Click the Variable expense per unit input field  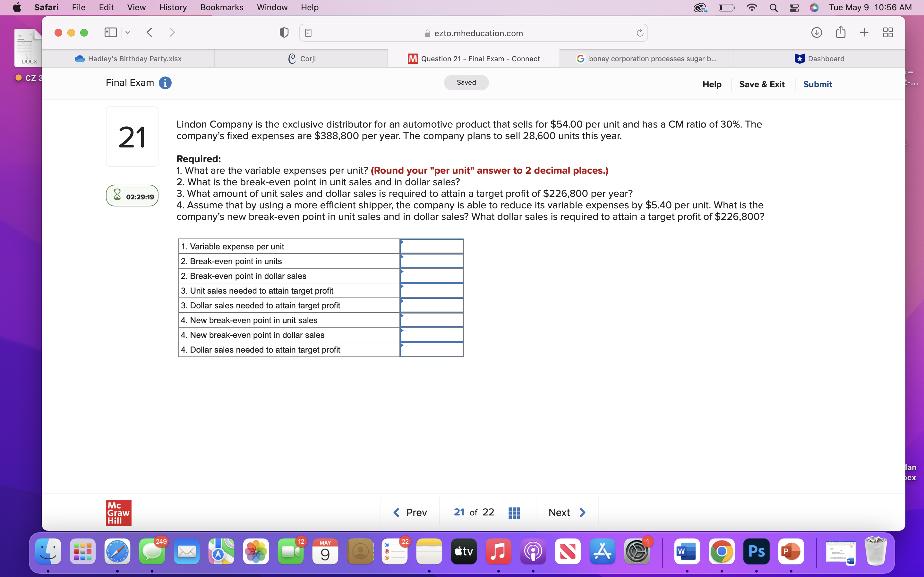pos(431,246)
